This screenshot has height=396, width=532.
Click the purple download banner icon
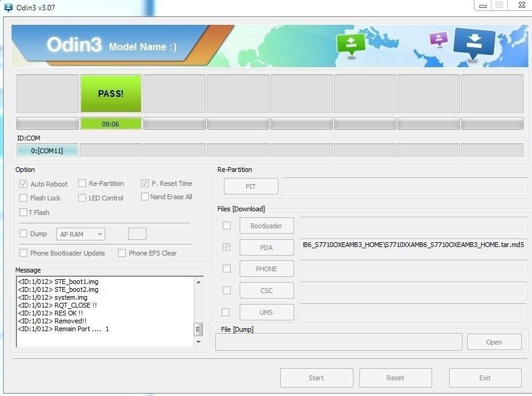pos(439,39)
